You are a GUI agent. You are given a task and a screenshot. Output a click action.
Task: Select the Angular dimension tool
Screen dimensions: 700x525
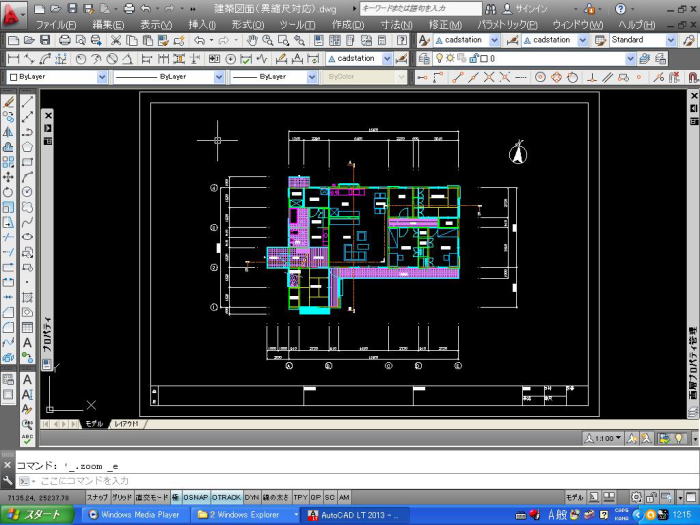(128, 58)
